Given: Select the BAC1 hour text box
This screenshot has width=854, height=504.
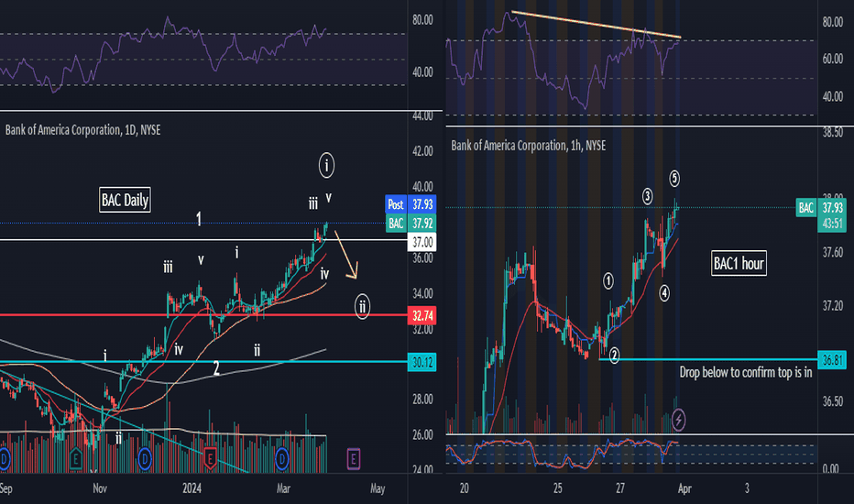Looking at the screenshot, I should point(739,264).
